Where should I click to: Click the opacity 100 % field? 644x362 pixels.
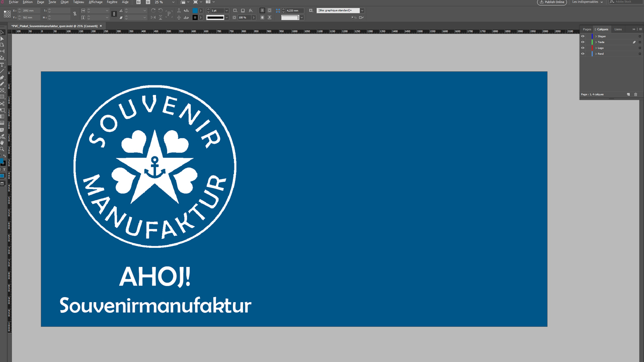244,17
